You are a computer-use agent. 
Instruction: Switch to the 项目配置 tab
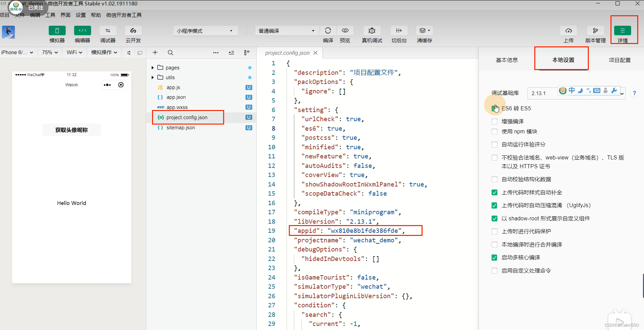point(620,60)
